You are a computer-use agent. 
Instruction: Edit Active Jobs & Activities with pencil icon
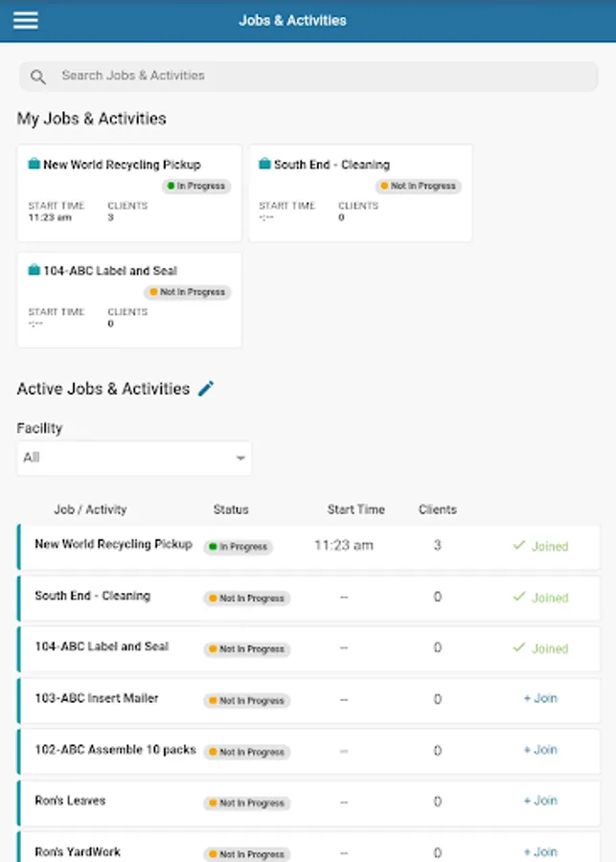[206, 389]
